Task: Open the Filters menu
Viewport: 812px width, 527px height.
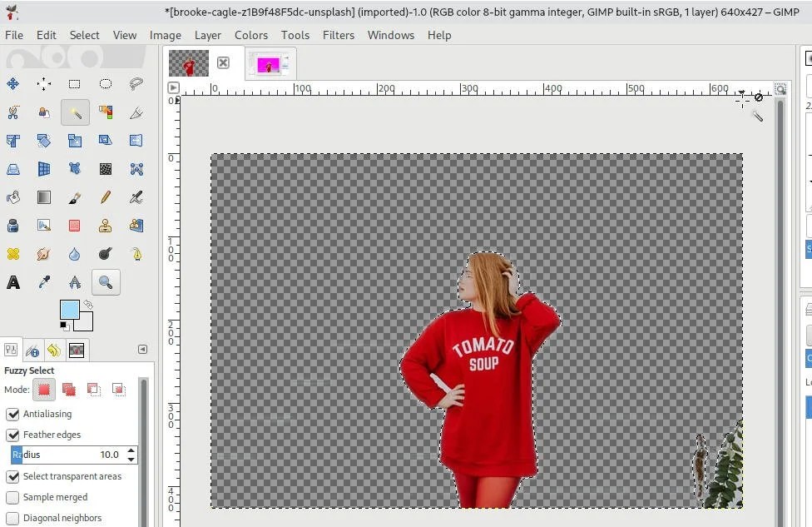Action: [x=338, y=35]
